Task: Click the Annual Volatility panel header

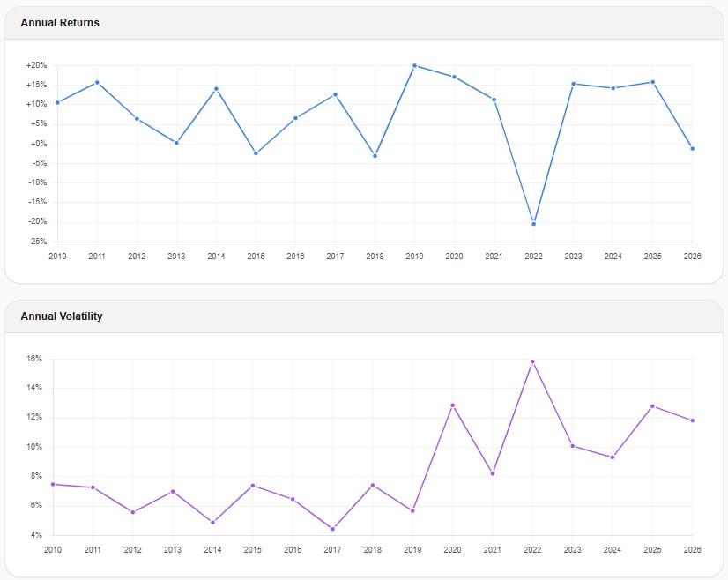Action: 62,316
